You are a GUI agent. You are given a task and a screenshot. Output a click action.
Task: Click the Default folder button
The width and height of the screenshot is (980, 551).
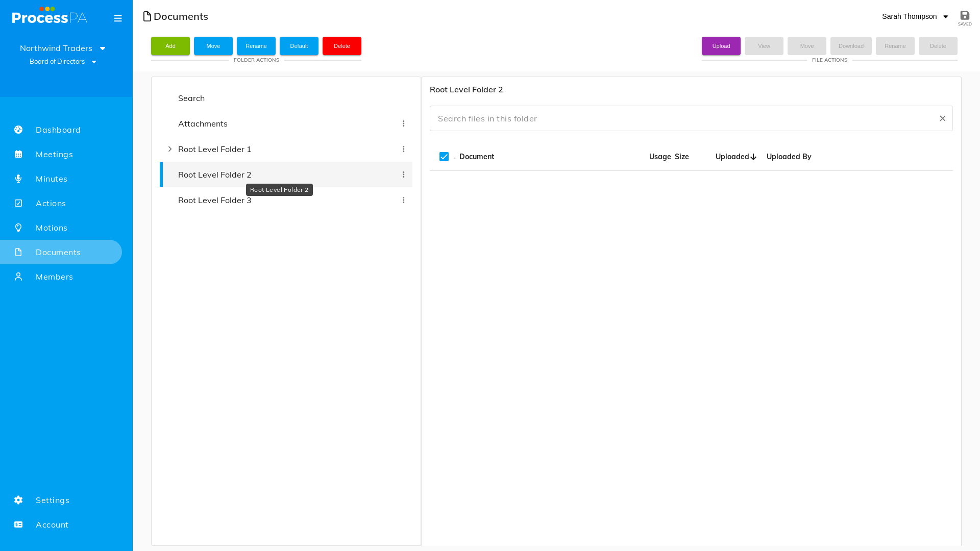[299, 46]
